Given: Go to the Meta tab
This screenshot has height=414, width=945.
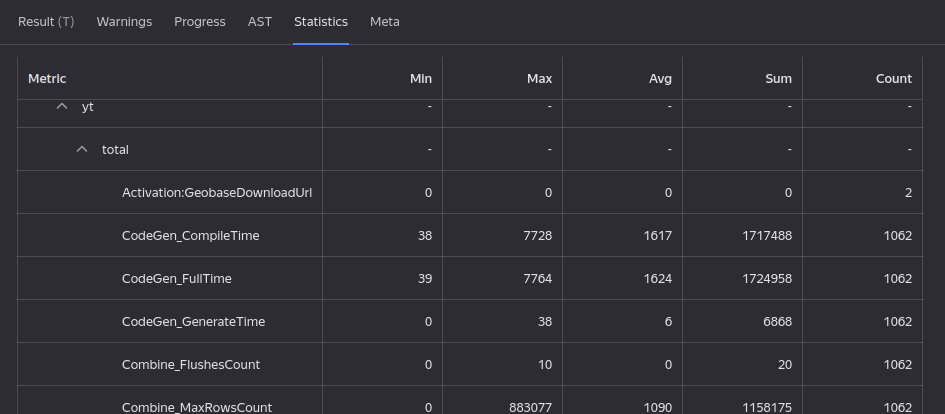Looking at the screenshot, I should coord(384,22).
